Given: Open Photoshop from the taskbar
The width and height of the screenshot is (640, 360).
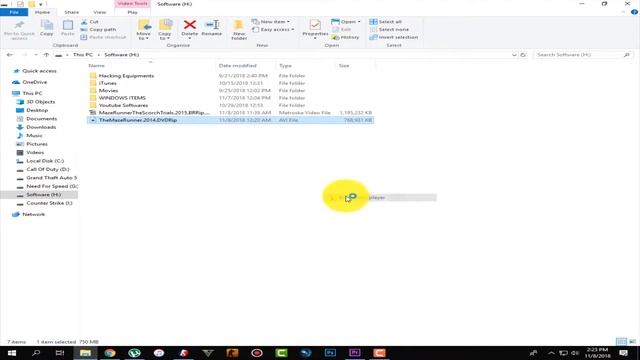Looking at the screenshot, I should (x=330, y=353).
